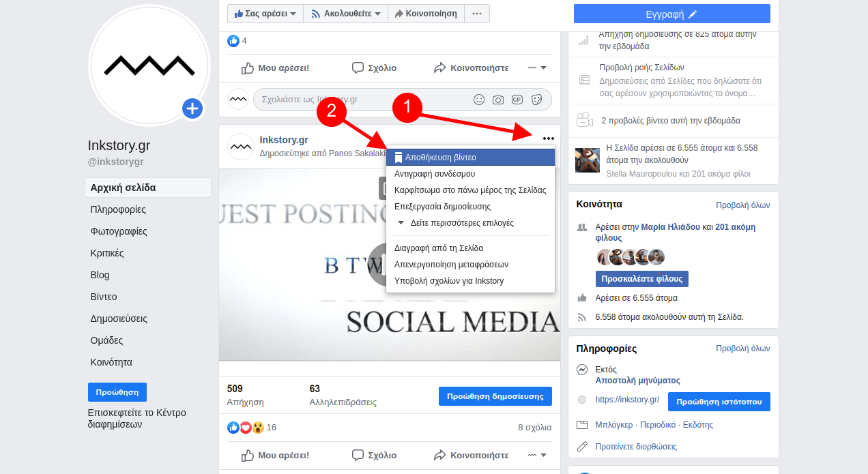Open the sticker picker icon
The height and width of the screenshot is (474, 868).
click(536, 100)
